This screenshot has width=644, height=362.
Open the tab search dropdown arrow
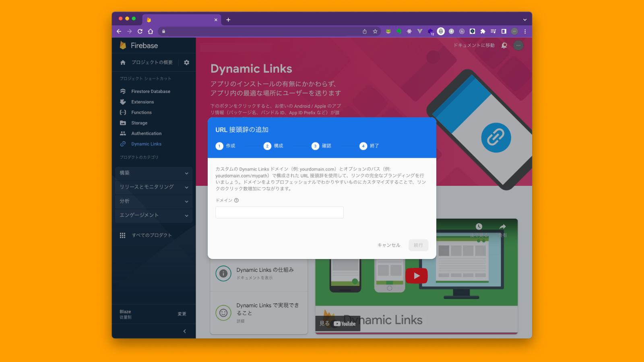pyautogui.click(x=525, y=20)
